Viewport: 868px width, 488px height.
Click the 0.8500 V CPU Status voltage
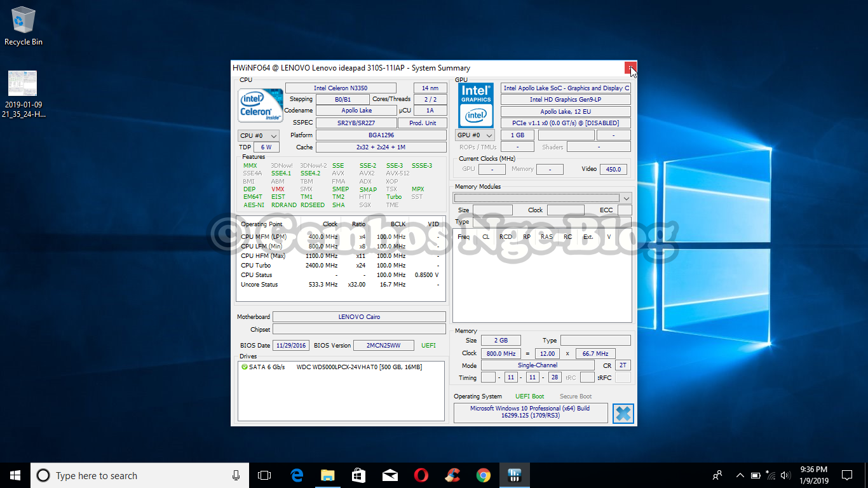click(x=426, y=275)
